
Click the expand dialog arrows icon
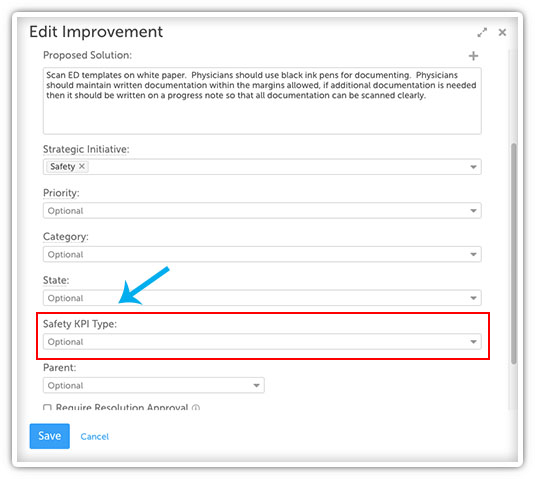click(482, 32)
